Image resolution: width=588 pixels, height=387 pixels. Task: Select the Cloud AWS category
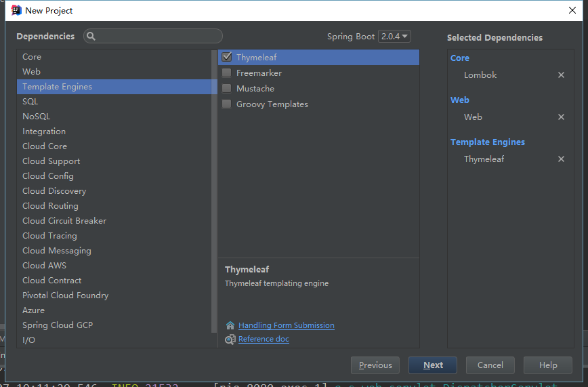tap(114, 266)
